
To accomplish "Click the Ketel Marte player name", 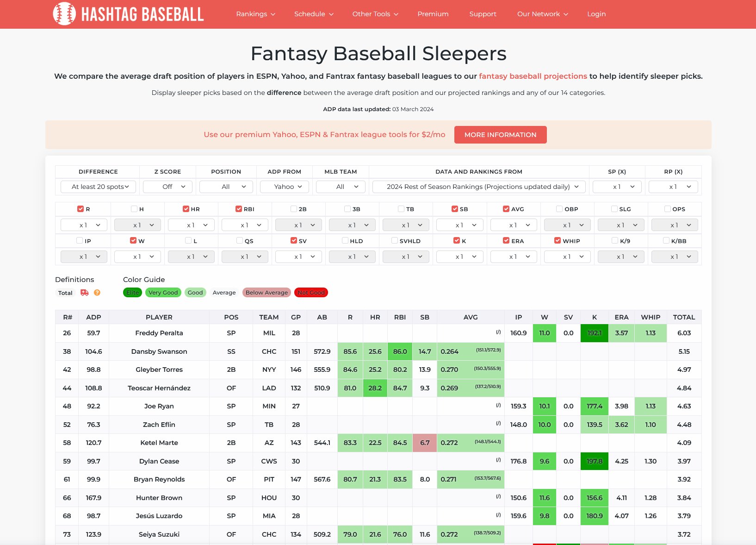I will pos(159,443).
